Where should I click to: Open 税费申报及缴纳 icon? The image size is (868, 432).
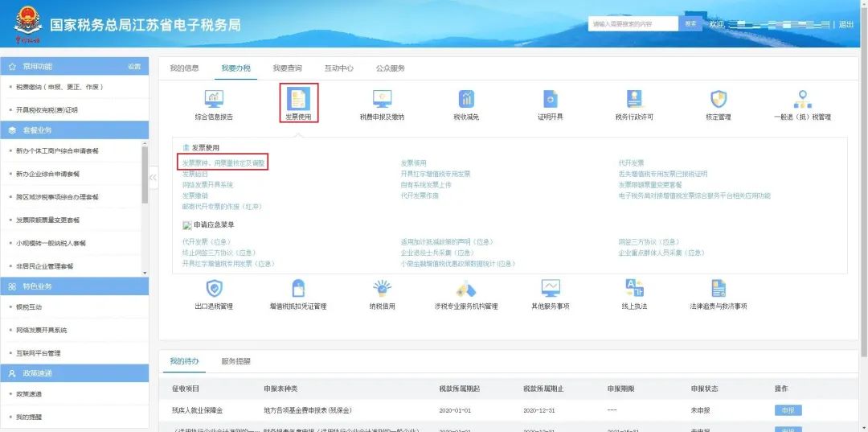coord(382,99)
